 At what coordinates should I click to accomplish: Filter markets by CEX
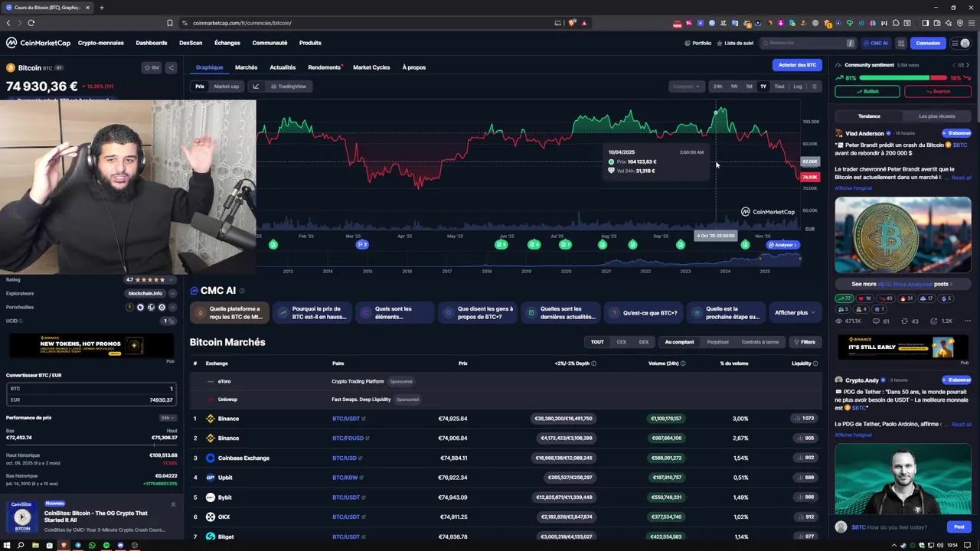622,342
